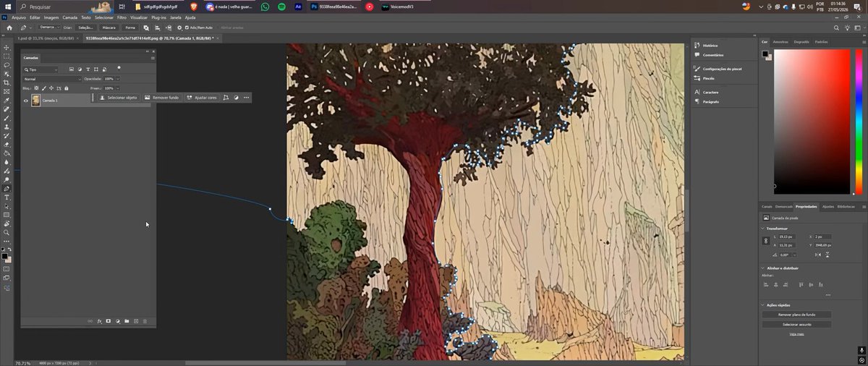Image resolution: width=868 pixels, height=366 pixels.
Task: Toggle the link width and height constraint
Action: (x=765, y=241)
